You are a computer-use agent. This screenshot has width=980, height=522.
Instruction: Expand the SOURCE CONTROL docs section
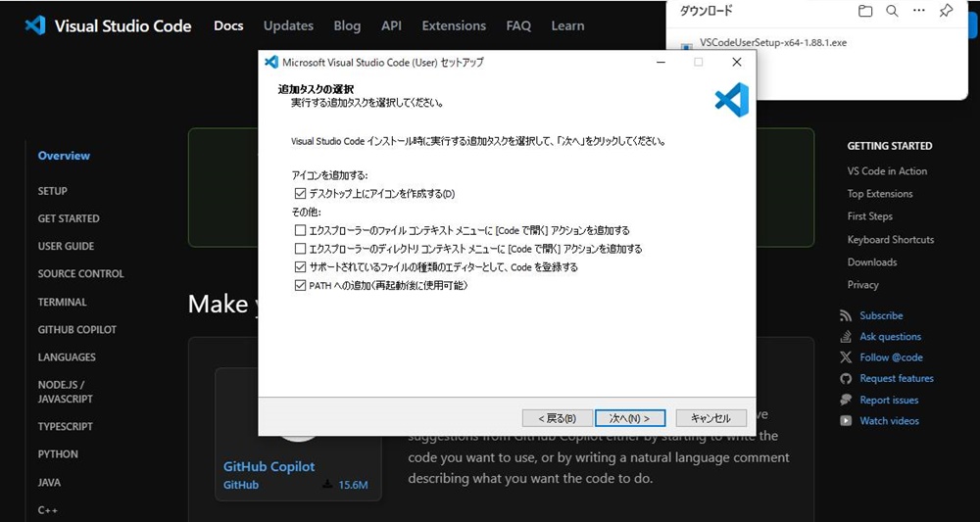click(x=80, y=273)
